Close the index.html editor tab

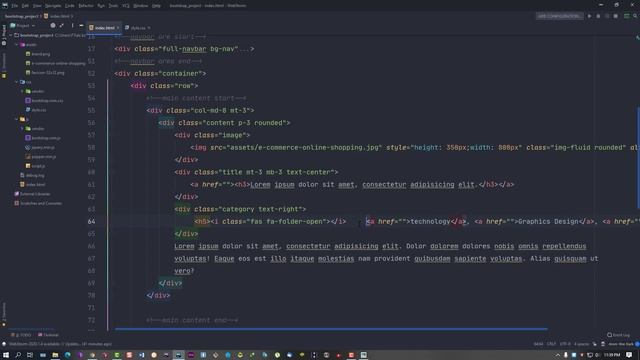tap(118, 28)
